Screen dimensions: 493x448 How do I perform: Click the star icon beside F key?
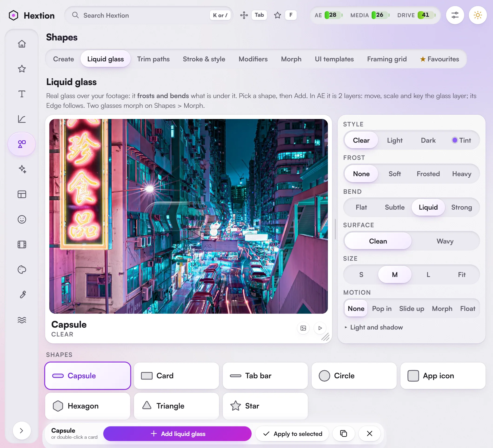(277, 15)
